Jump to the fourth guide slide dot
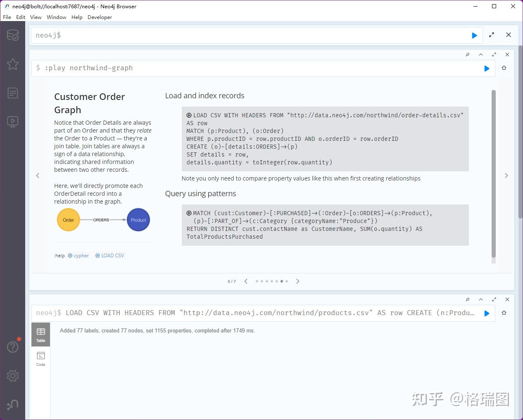This screenshot has width=523, height=420. (x=272, y=281)
